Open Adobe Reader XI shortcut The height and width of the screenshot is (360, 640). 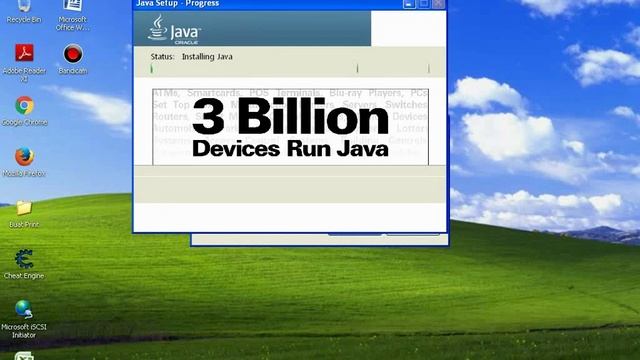click(x=24, y=63)
